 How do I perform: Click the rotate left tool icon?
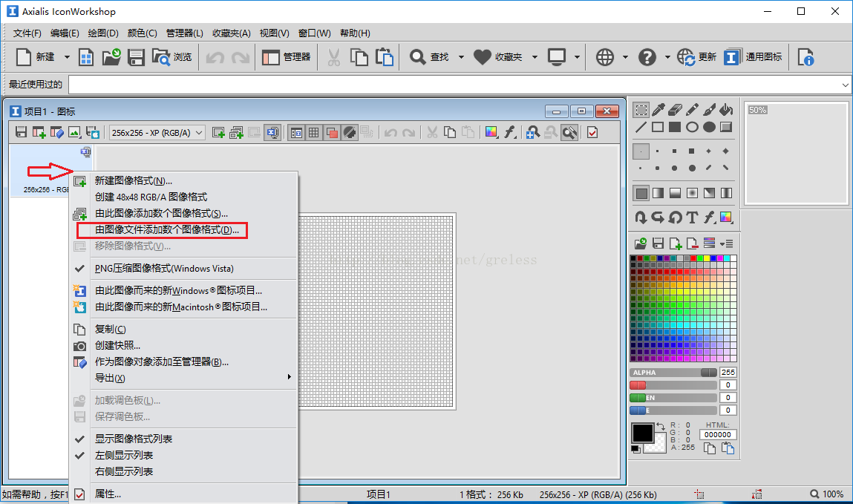coord(675,217)
